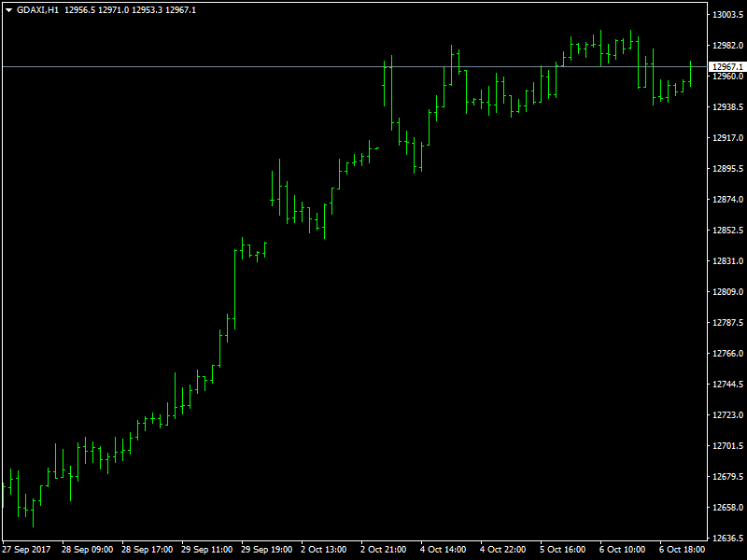Click the 12744.5 price scale label
Image resolution: width=747 pixels, height=560 pixels.
(727, 384)
